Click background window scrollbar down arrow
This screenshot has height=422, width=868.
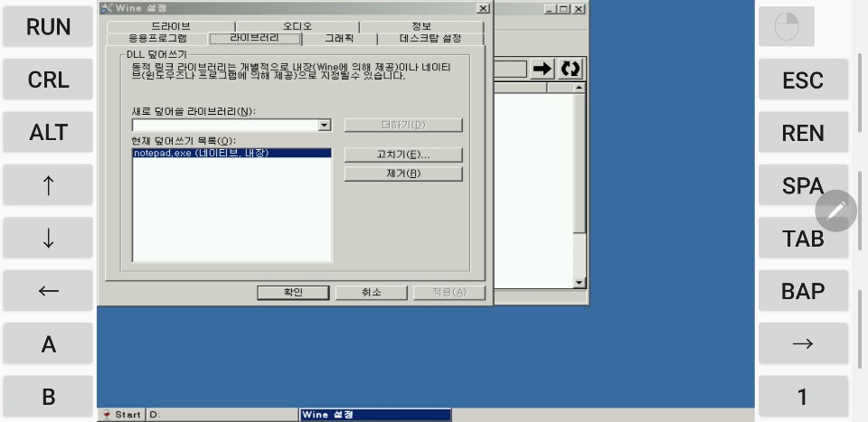[579, 283]
